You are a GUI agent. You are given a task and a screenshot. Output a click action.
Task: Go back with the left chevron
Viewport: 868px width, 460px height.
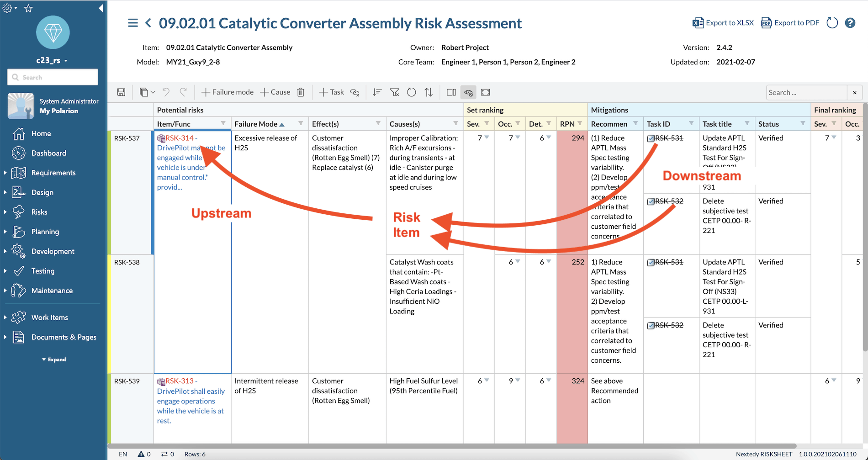tap(148, 23)
